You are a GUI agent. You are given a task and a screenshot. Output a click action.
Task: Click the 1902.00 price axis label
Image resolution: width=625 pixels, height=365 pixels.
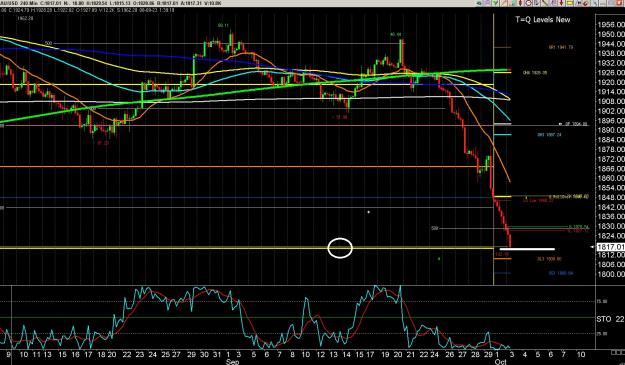pyautogui.click(x=611, y=111)
